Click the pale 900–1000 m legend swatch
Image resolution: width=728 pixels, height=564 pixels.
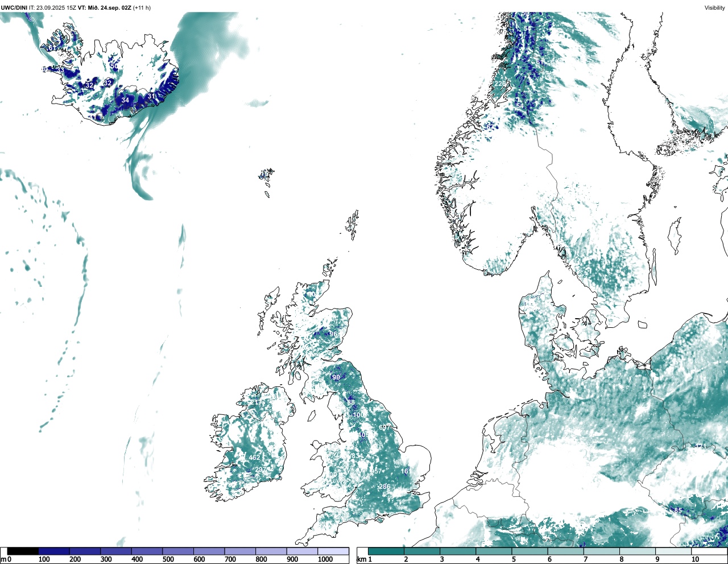(x=302, y=551)
